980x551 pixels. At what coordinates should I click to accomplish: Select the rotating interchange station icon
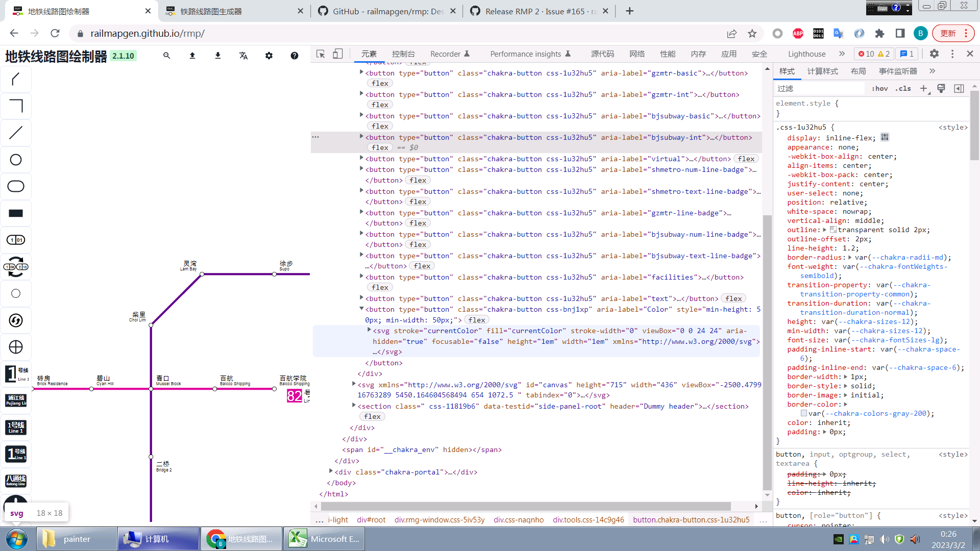[16, 267]
